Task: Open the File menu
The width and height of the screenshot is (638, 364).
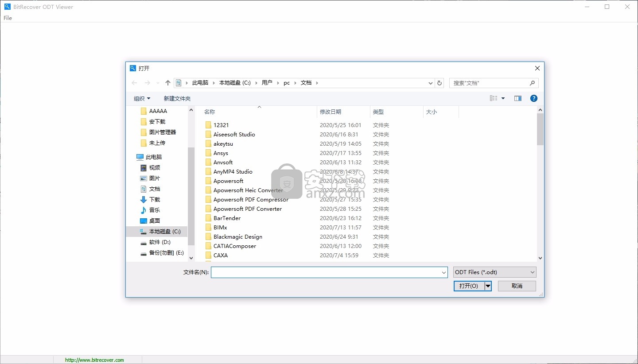Action: click(x=8, y=18)
